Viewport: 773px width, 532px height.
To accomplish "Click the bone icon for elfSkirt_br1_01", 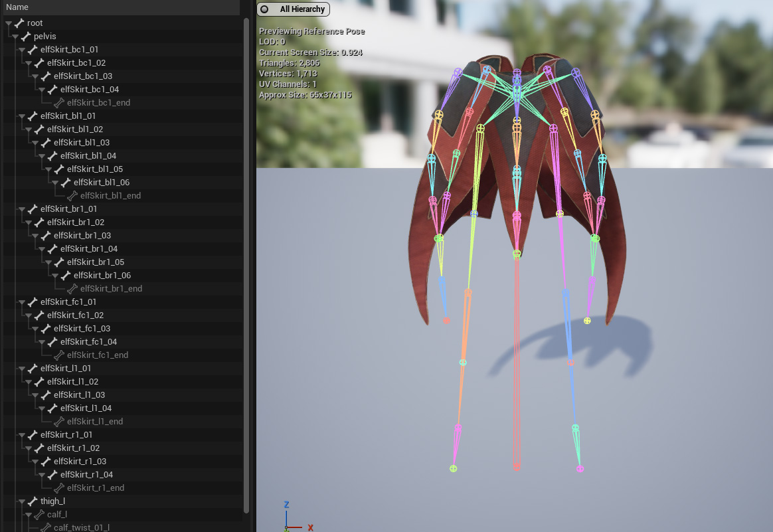I will (33, 210).
